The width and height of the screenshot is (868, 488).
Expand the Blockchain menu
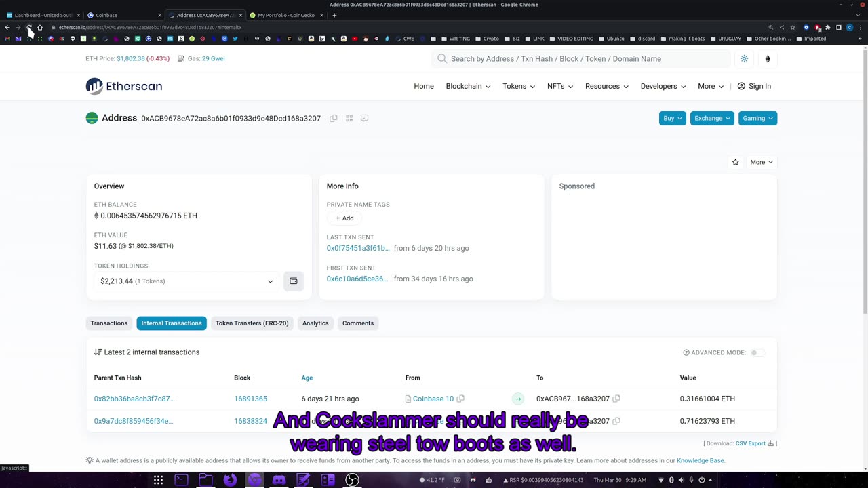coord(468,86)
